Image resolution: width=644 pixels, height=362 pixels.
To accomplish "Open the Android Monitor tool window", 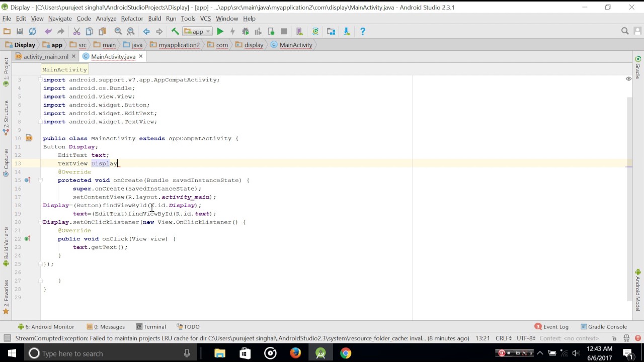I will click(x=46, y=327).
